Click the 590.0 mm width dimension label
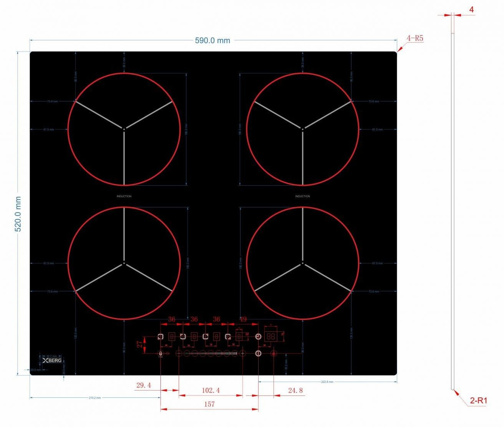The image size is (504, 427). [x=212, y=40]
